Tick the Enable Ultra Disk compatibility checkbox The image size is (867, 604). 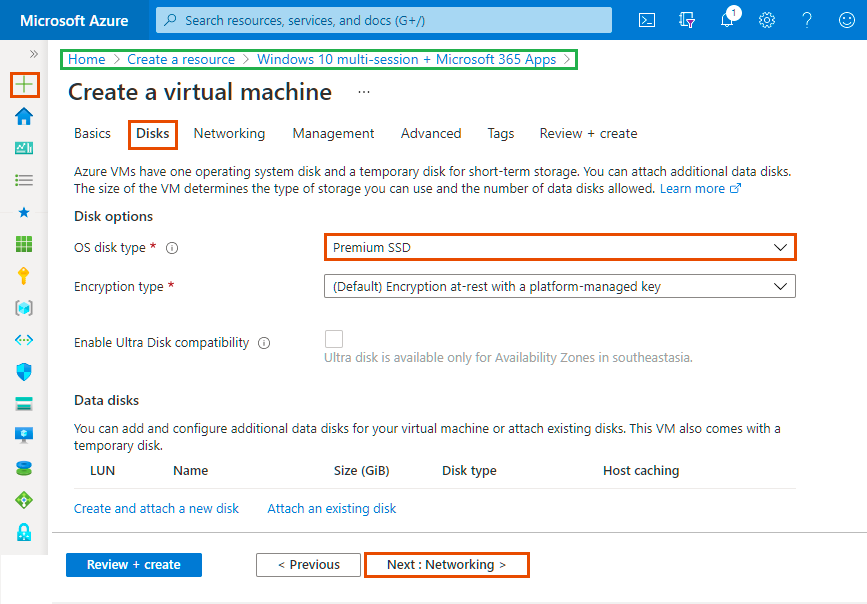coord(334,339)
